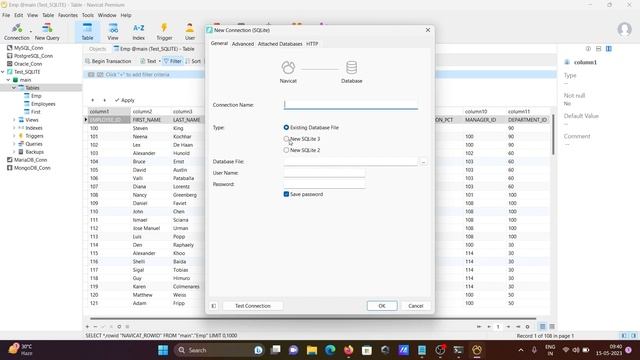640x360 pixels.
Task: Switch to Attached Databases tab
Action: pos(280,44)
